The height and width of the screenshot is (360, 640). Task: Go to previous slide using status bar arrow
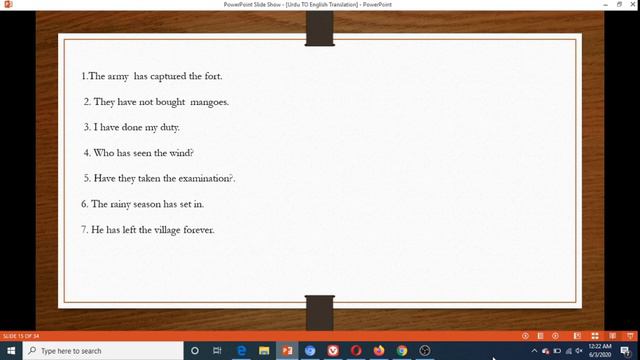pyautogui.click(x=525, y=336)
